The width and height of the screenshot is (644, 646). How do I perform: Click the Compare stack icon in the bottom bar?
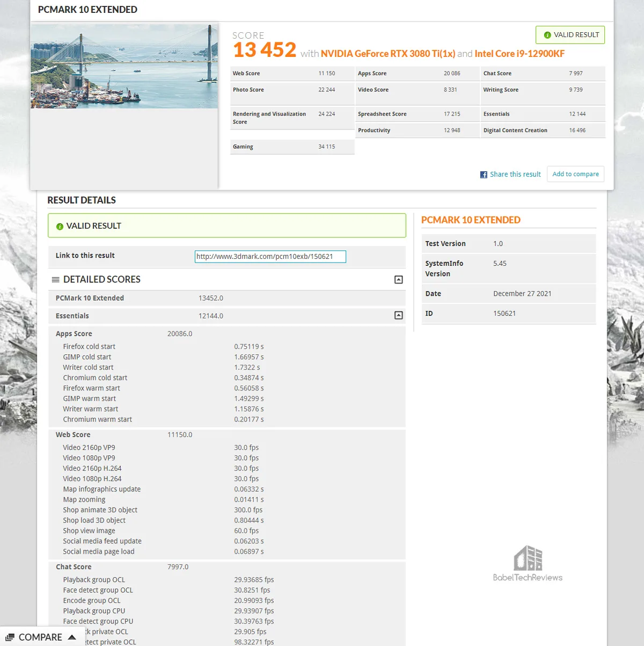[10, 637]
